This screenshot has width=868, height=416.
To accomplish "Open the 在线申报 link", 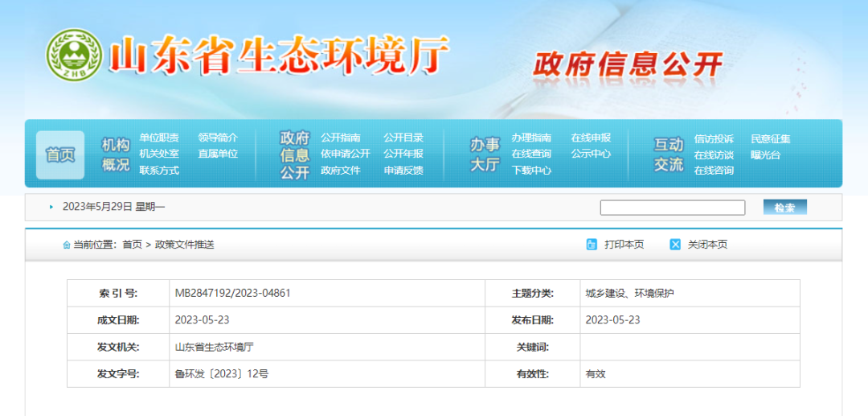I will (591, 138).
